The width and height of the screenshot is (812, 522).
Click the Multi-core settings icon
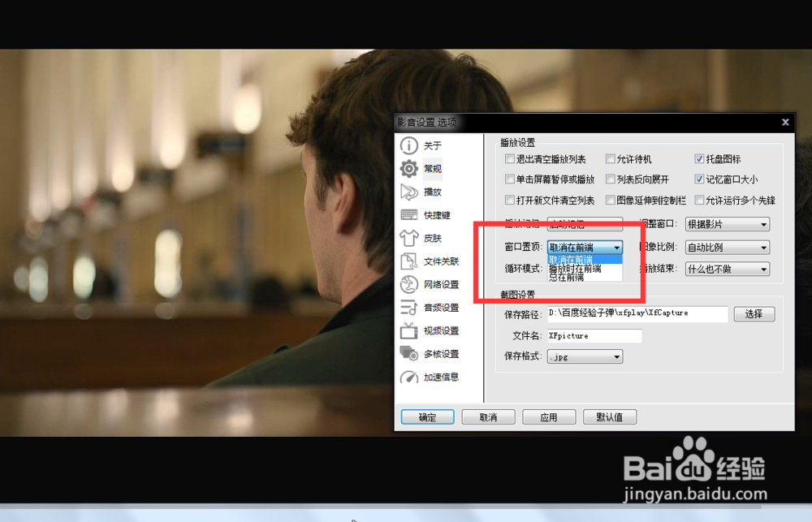click(x=409, y=353)
